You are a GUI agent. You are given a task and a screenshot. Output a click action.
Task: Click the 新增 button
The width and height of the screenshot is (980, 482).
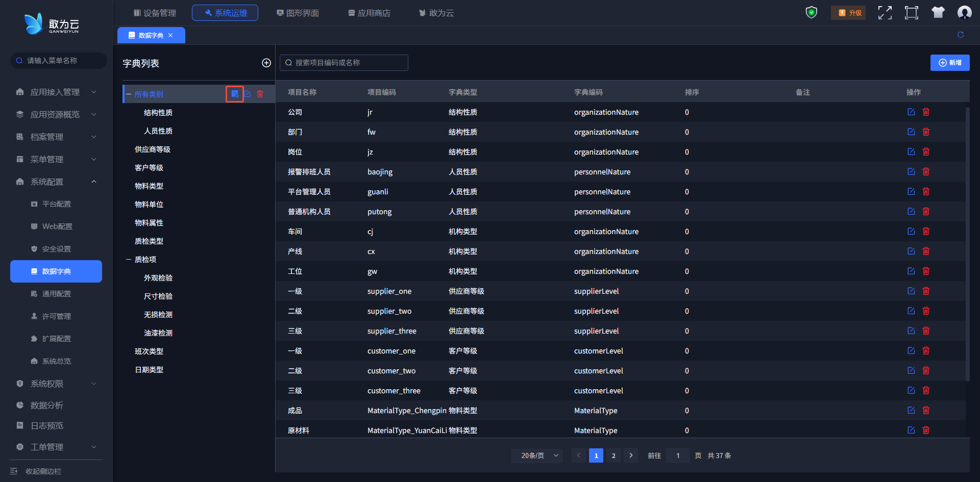pos(949,63)
